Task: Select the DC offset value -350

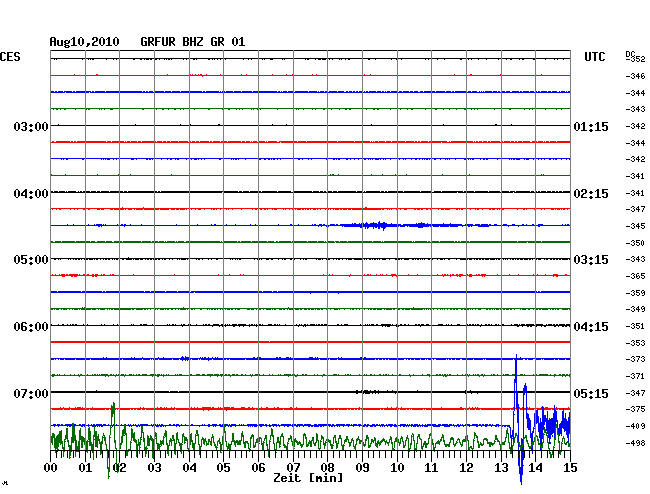Action: (x=635, y=243)
